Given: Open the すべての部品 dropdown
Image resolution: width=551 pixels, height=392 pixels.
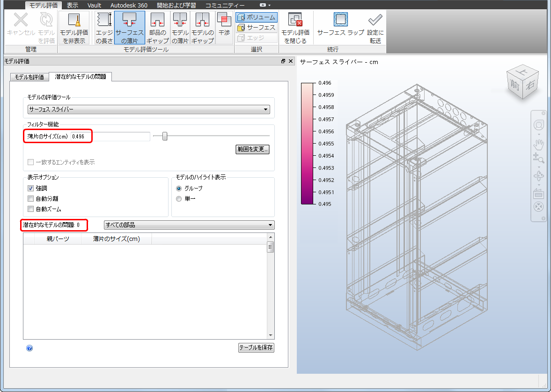Looking at the screenshot, I should coord(189,225).
